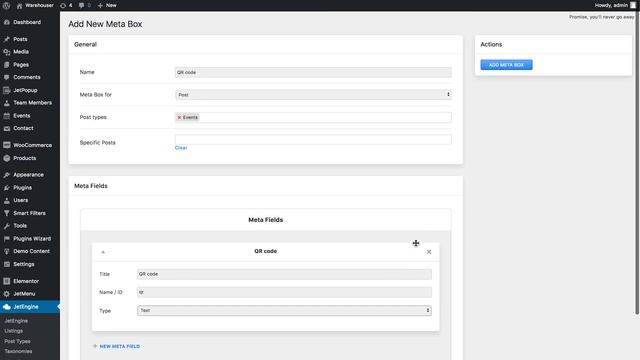This screenshot has height=360, width=640.
Task: Click the Posts pin icon
Action: [x=7, y=39]
